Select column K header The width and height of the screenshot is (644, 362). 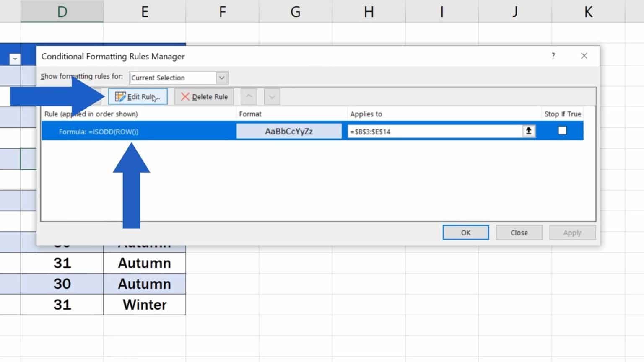point(588,11)
